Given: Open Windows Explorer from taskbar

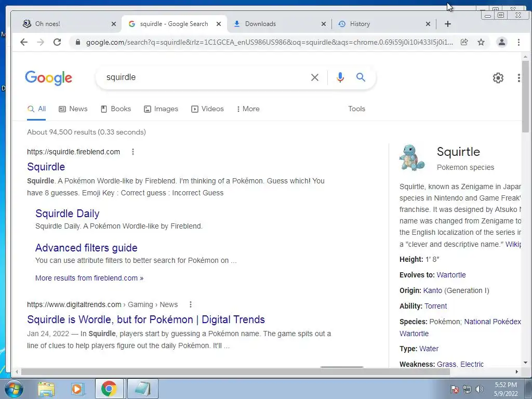Looking at the screenshot, I should pos(46,389).
